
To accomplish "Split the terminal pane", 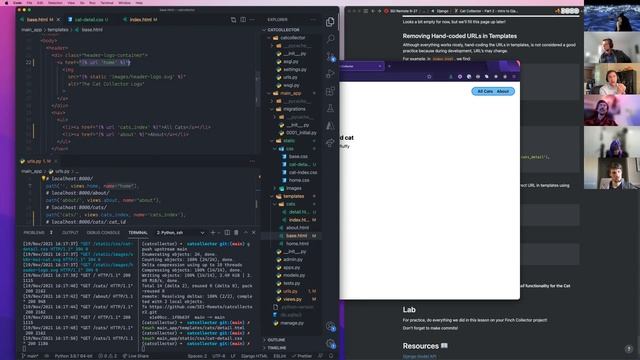I will click(x=227, y=233).
